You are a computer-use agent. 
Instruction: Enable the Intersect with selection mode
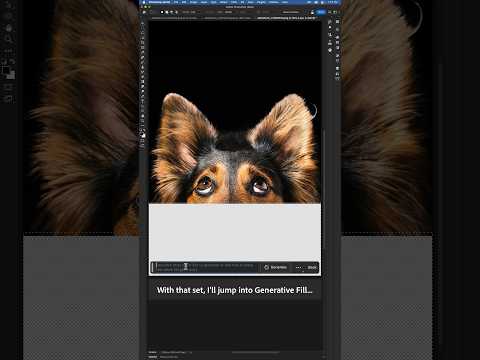click(176, 12)
